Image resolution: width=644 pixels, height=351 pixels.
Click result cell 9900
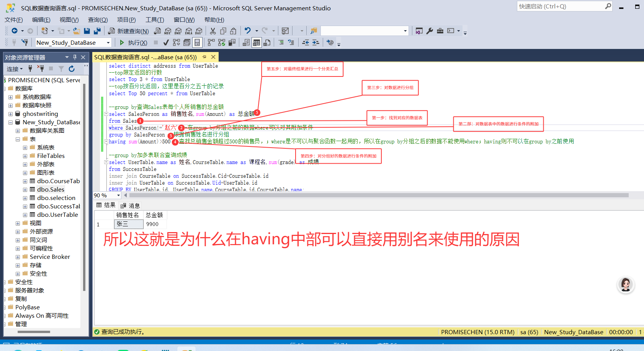[x=155, y=224]
